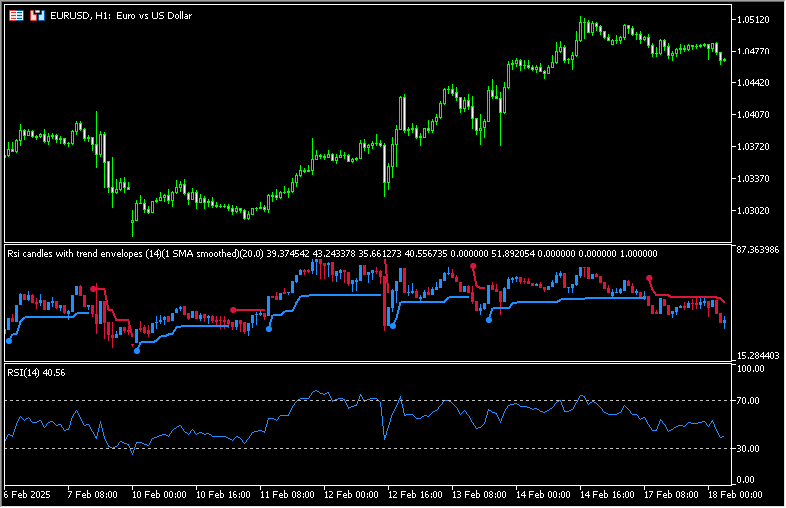Click the 87.363986 indicator scale value
The width and height of the screenshot is (786, 508).
(758, 250)
